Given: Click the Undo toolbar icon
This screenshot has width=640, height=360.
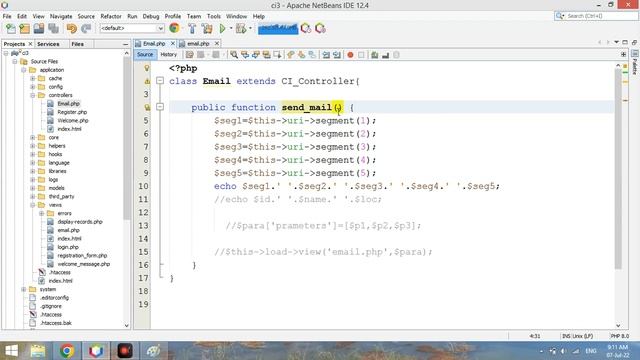Looking at the screenshot, I should 71,29.
